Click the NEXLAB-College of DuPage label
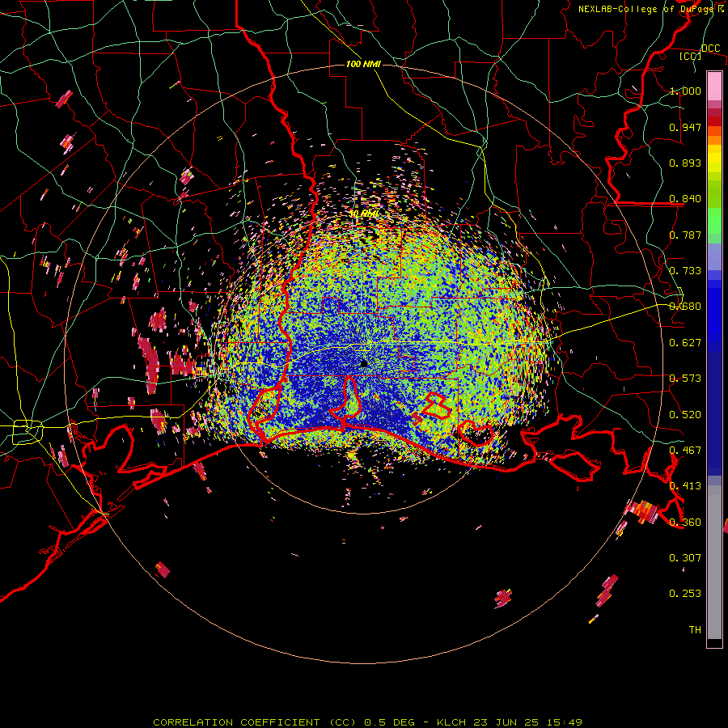 (x=651, y=9)
